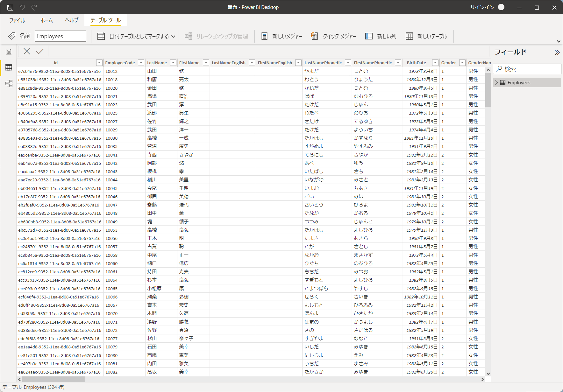Viewport: 563px width, 392px height.
Task: Open Mark as date table dropdown
Action: 173,37
